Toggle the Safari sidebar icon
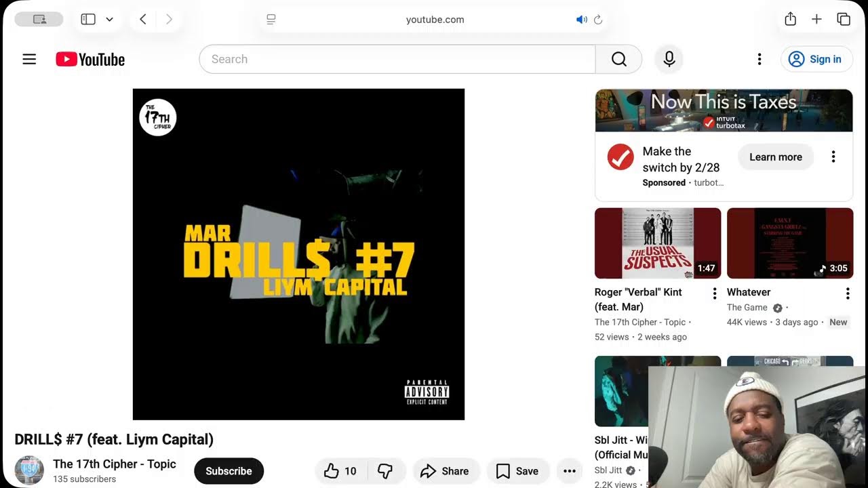The height and width of the screenshot is (488, 868). (88, 20)
